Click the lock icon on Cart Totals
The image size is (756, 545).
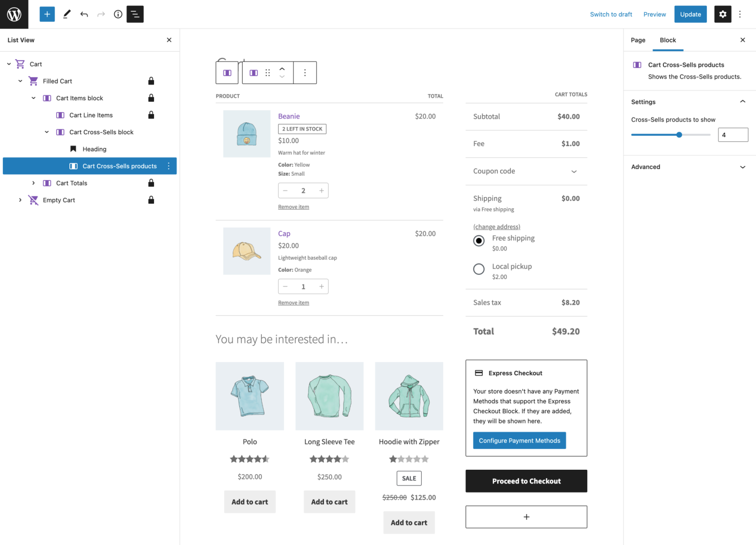[x=151, y=182]
